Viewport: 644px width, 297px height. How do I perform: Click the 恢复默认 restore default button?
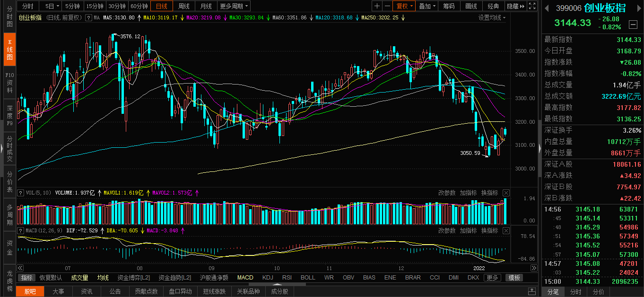pyautogui.click(x=51, y=278)
